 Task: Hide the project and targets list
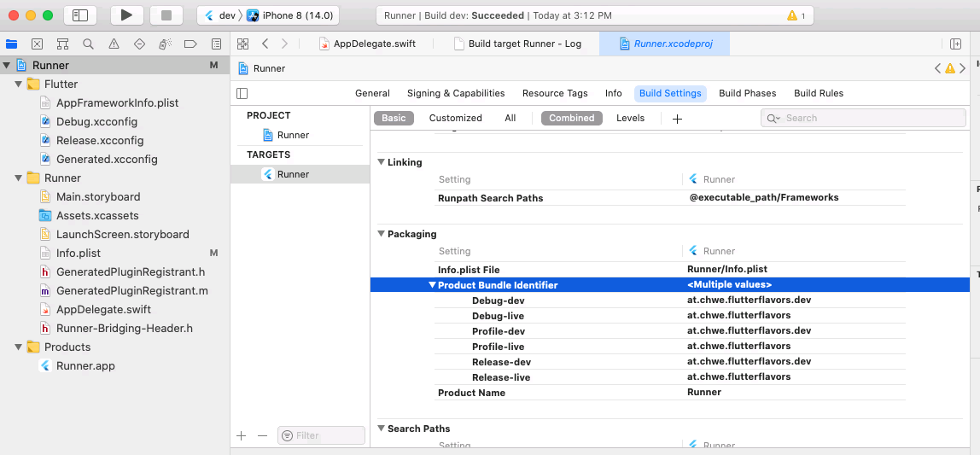click(x=242, y=93)
